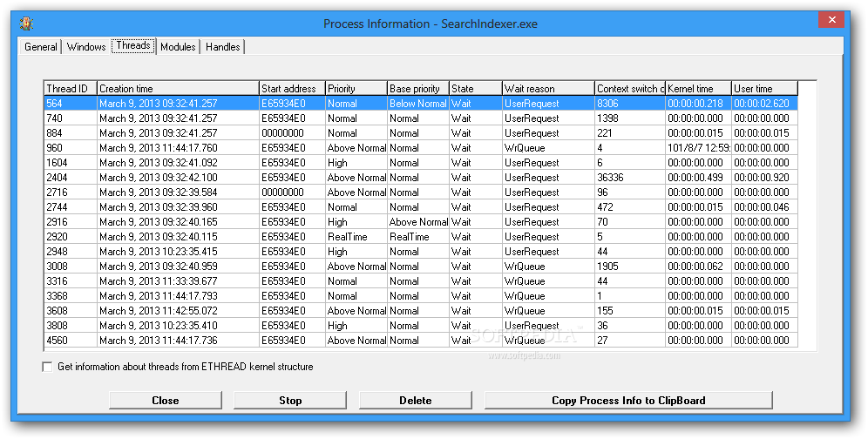This screenshot has height=439, width=868.
Task: Select thread ID 2920
Action: pyautogui.click(x=421, y=236)
